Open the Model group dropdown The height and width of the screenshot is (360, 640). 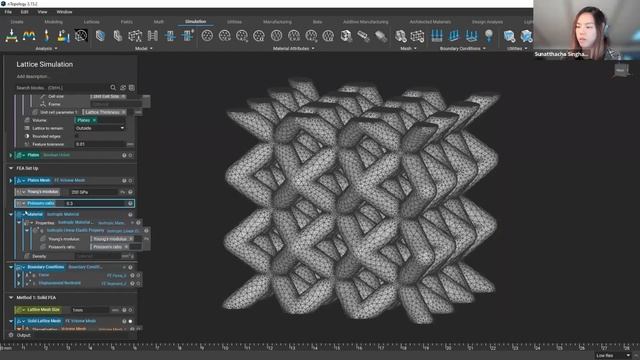point(143,49)
